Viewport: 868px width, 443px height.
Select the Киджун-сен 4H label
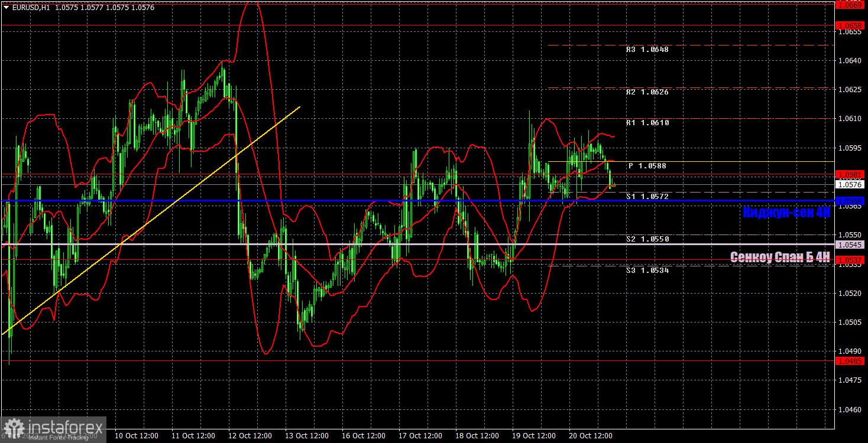pyautogui.click(x=786, y=213)
